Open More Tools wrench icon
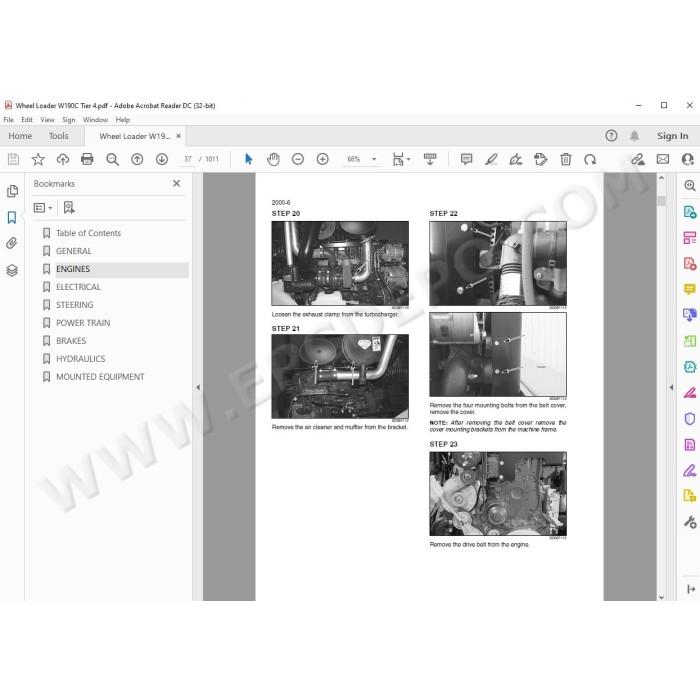The image size is (700, 700). point(690,522)
